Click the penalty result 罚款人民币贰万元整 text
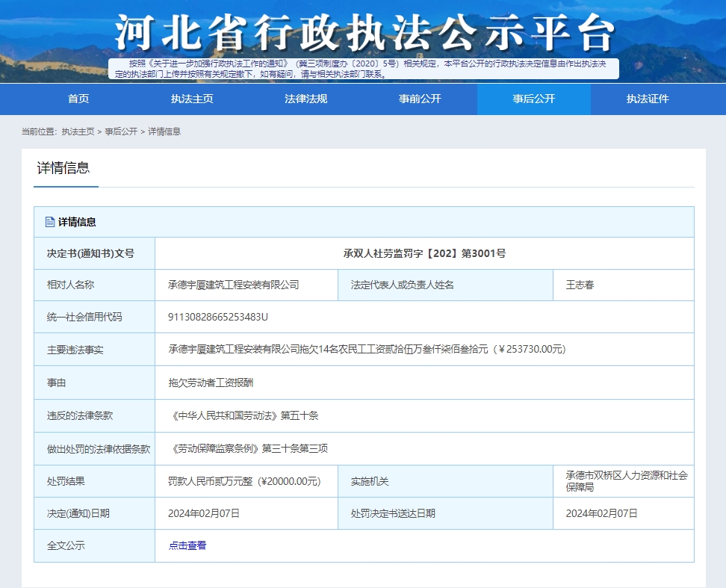 coord(244,482)
